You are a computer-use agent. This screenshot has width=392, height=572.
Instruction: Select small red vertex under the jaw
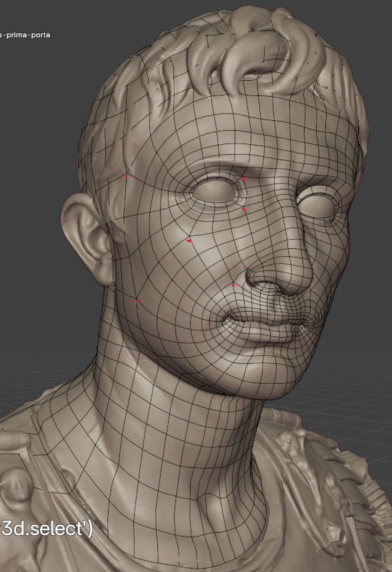156,358
